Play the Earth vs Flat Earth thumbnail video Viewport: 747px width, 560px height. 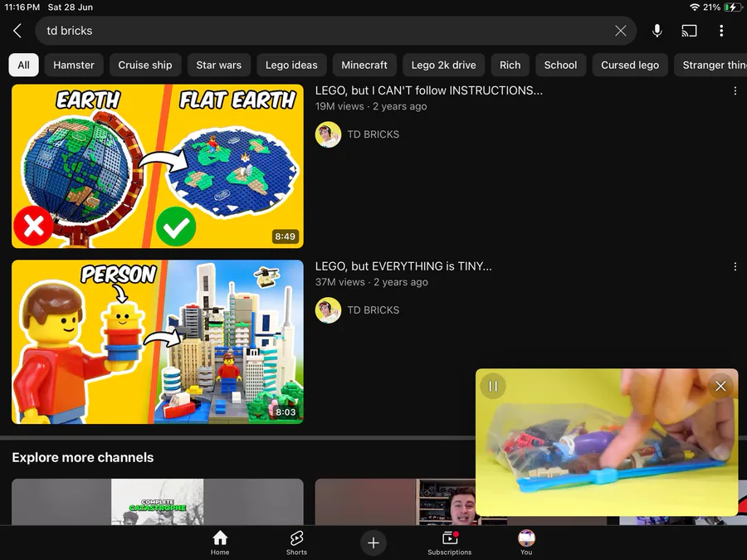(157, 166)
